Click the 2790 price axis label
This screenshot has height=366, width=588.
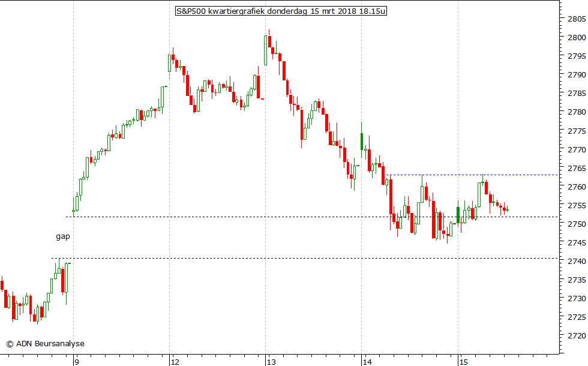[577, 74]
